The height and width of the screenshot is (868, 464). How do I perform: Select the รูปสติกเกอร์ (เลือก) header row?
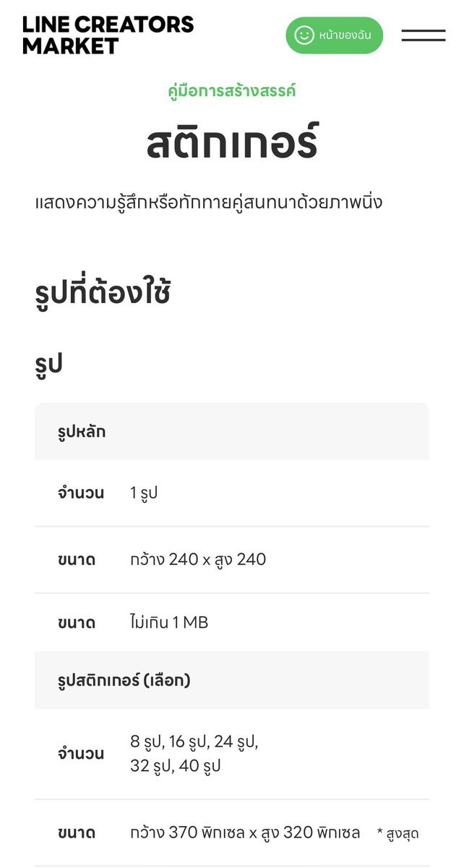point(232,680)
